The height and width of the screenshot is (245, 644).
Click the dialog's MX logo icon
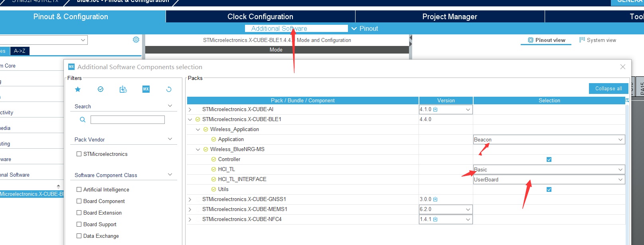pyautogui.click(x=71, y=67)
